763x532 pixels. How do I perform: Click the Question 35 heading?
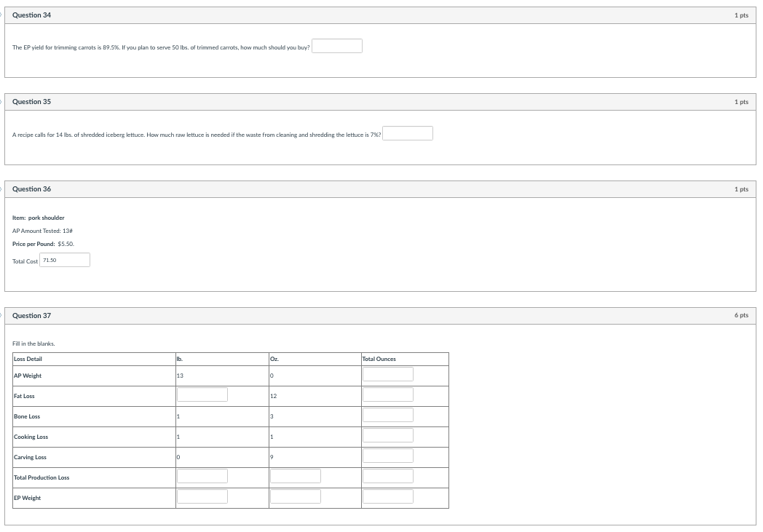tap(31, 102)
